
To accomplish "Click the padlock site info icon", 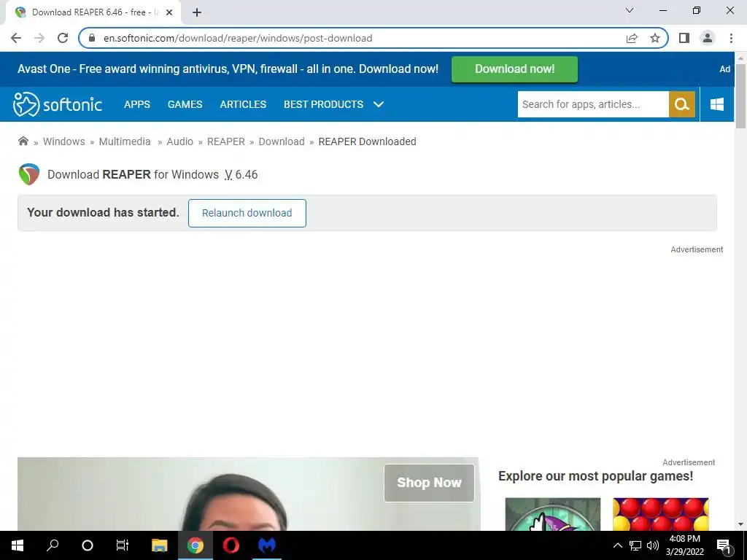I will 92,38.
